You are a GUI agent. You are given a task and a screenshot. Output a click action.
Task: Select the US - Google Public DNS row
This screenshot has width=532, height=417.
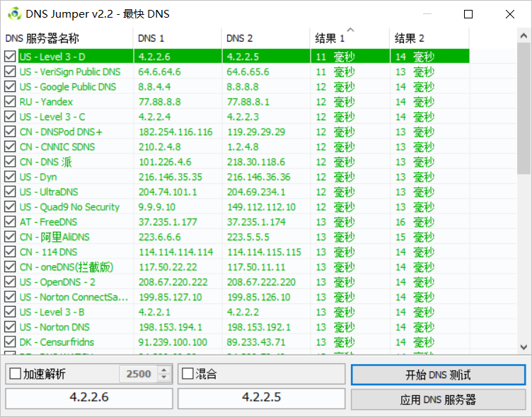[x=237, y=86]
